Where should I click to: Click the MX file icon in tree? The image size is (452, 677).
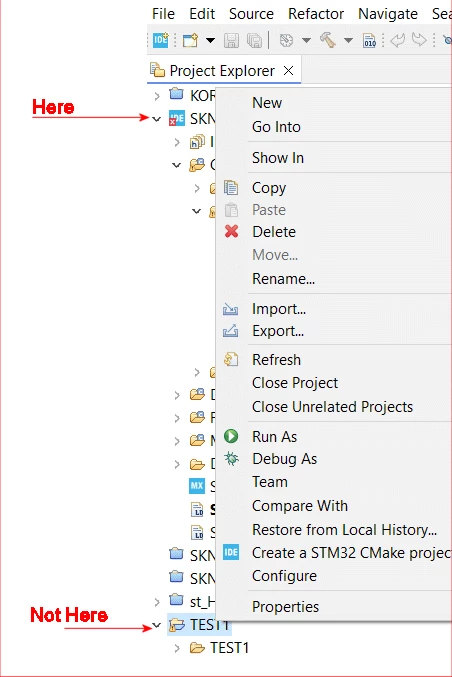click(197, 486)
